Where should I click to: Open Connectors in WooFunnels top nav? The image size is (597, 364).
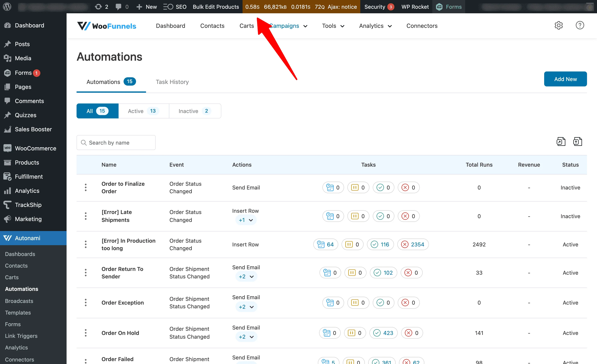(422, 26)
